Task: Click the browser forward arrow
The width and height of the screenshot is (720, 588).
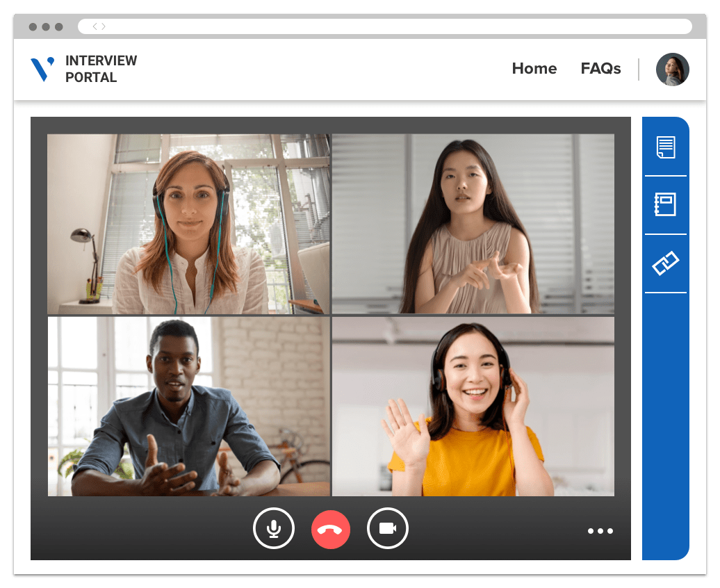Action: pyautogui.click(x=104, y=26)
